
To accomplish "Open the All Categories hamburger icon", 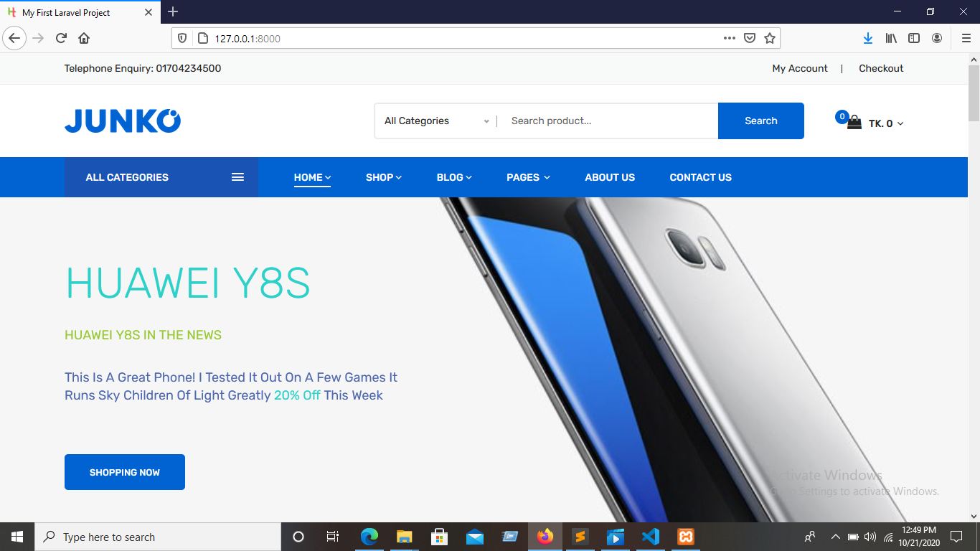I will pos(238,177).
